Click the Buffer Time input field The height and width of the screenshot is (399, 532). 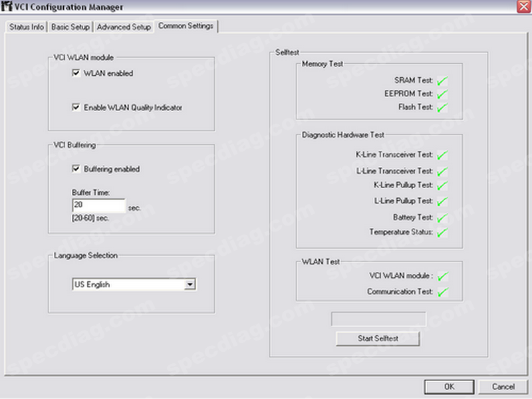click(98, 206)
